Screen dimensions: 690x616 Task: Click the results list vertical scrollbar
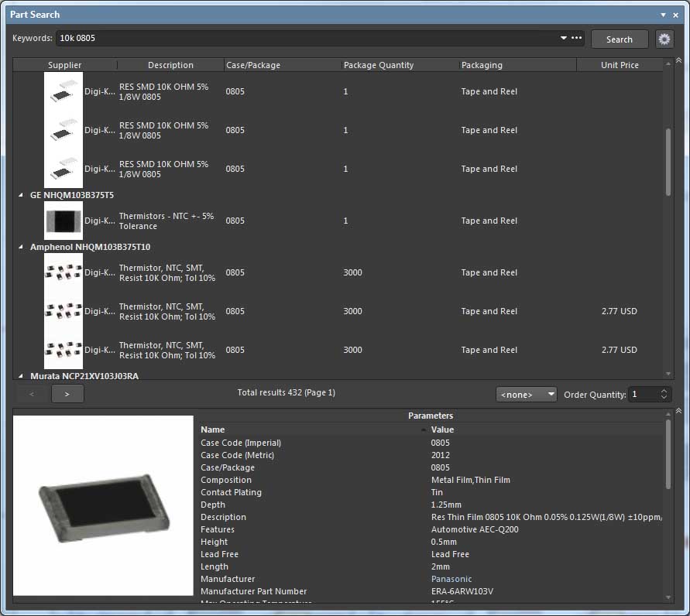(x=669, y=163)
